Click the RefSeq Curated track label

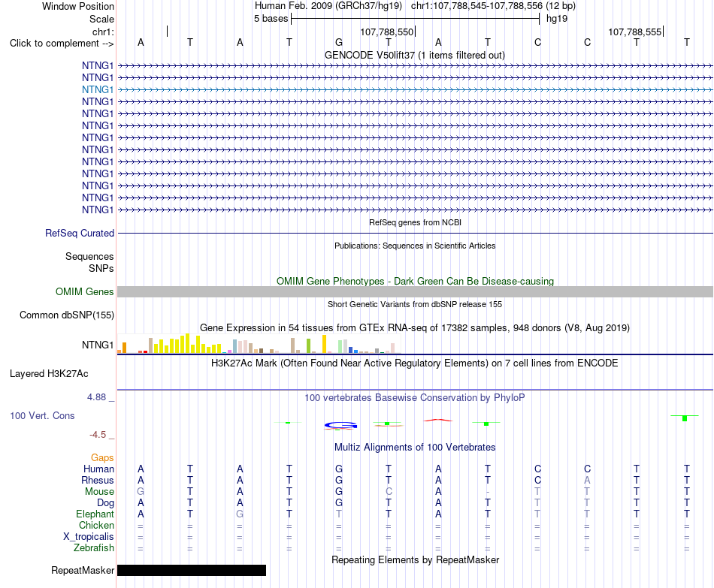coord(80,233)
